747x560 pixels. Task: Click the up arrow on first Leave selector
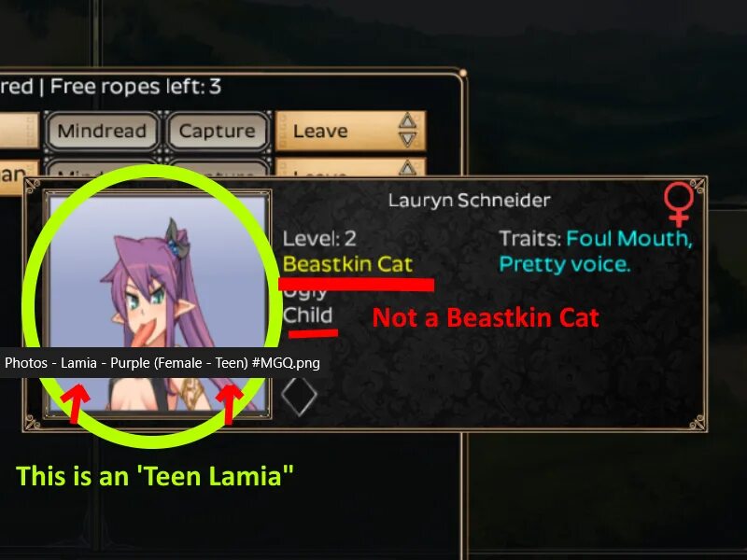(407, 120)
